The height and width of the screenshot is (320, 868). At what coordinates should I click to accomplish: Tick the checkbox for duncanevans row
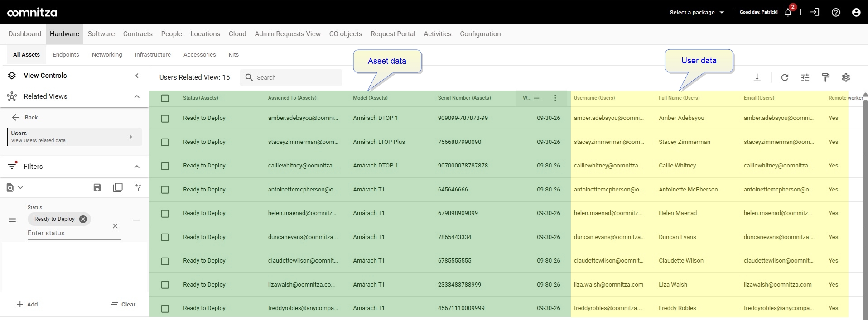165,237
